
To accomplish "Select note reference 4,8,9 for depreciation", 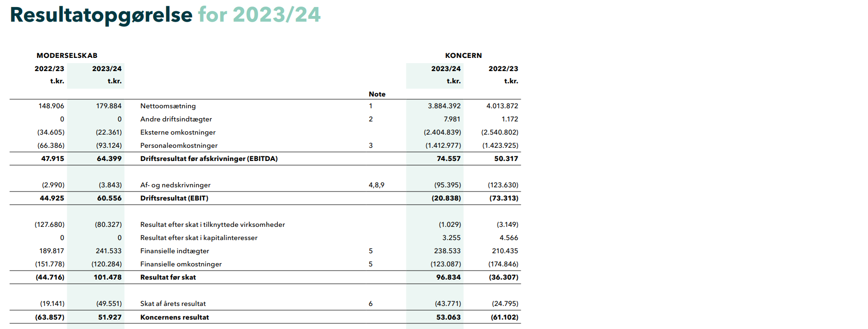I will pos(376,185).
